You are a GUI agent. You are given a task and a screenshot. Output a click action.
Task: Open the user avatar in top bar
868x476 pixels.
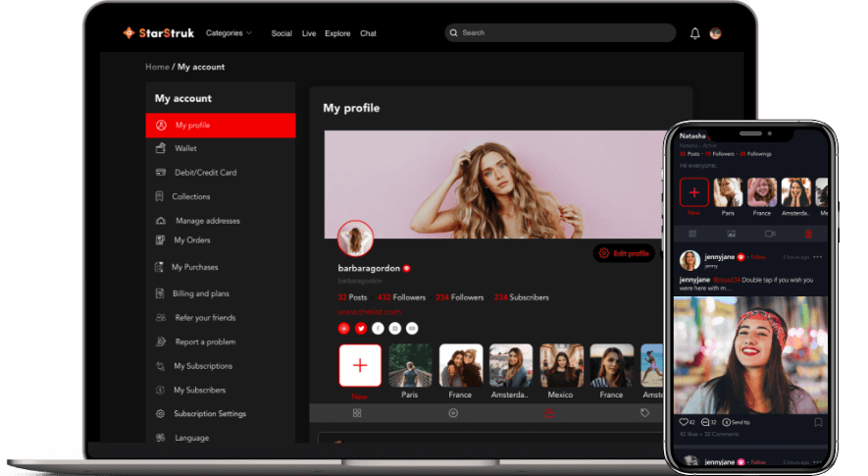pyautogui.click(x=715, y=33)
